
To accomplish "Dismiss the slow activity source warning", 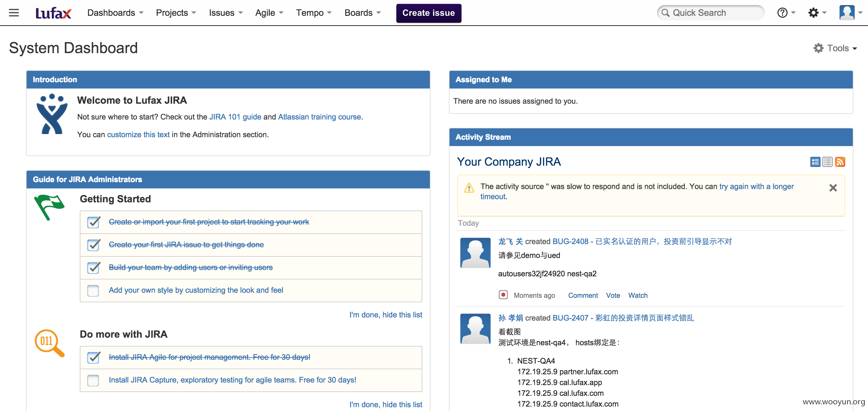I will point(833,188).
